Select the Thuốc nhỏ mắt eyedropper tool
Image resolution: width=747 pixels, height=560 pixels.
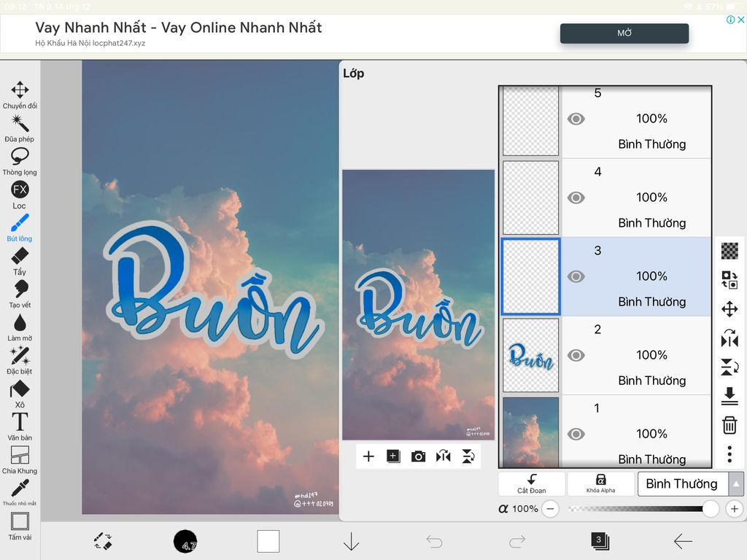tap(20, 492)
